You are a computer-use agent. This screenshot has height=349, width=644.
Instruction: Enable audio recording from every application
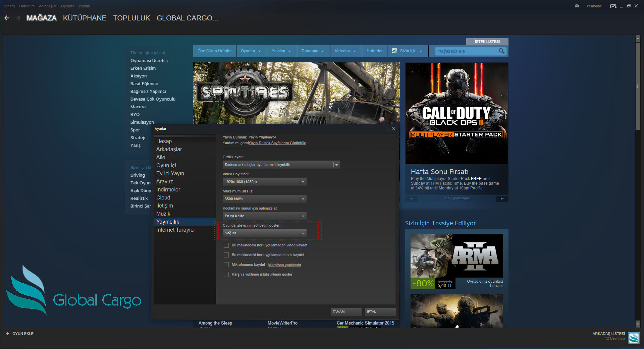(226, 255)
